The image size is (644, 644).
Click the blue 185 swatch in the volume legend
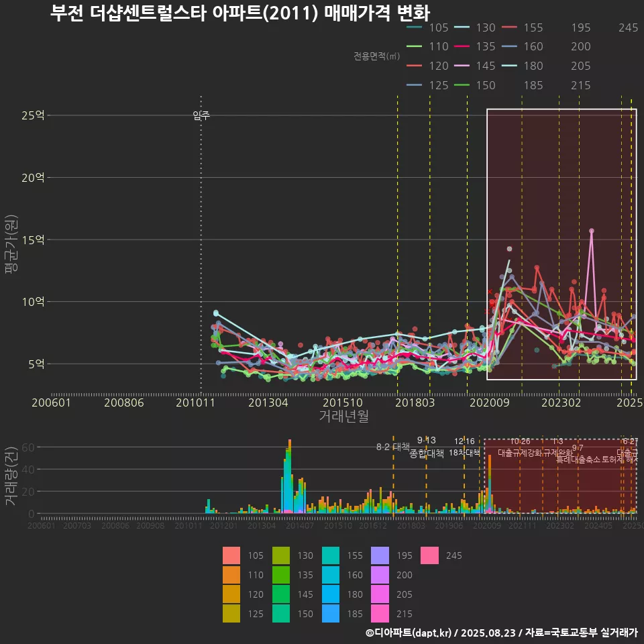(x=331, y=614)
